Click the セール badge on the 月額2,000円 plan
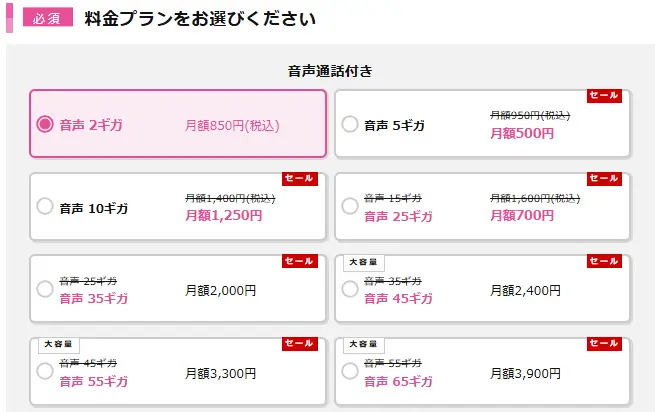Screen dimensions: 661x412 tap(299, 262)
